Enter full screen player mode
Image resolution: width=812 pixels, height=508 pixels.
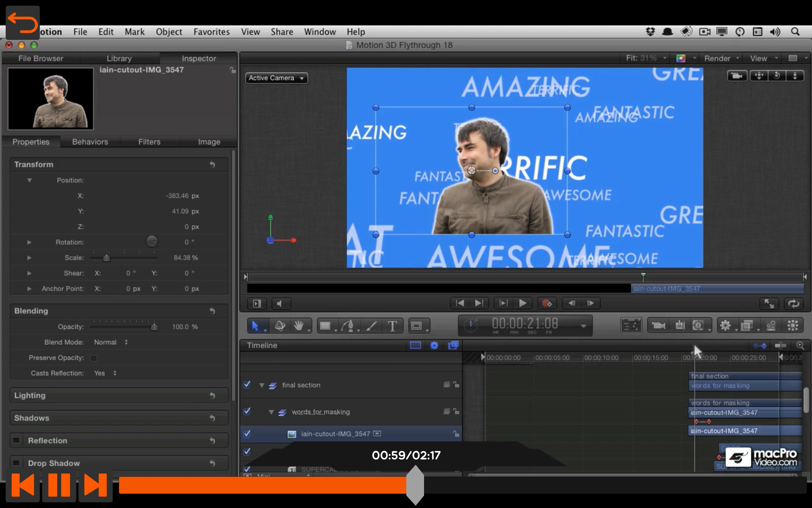(x=769, y=304)
